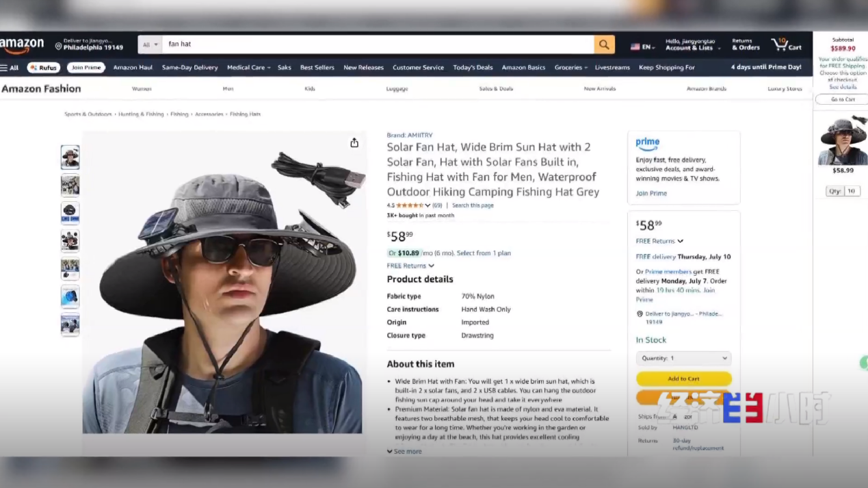Open the Medical Care dropdown
The image size is (868, 488).
click(x=248, y=68)
